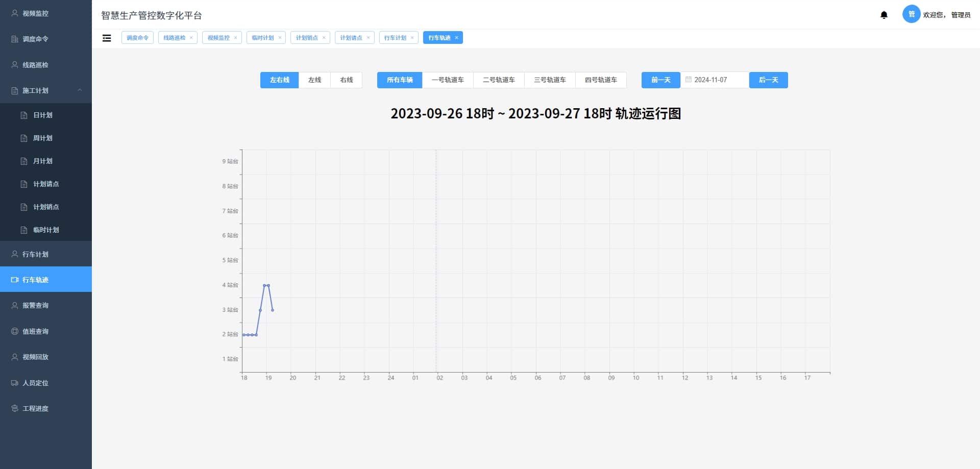Open 值班查询 in the sidebar
980x469 pixels.
point(46,331)
